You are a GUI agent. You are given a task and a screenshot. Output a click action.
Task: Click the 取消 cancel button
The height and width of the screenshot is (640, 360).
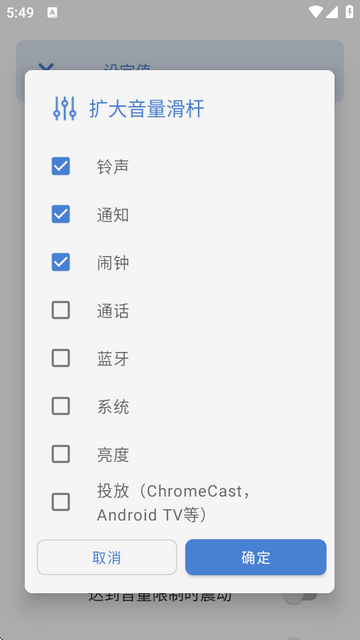(107, 557)
